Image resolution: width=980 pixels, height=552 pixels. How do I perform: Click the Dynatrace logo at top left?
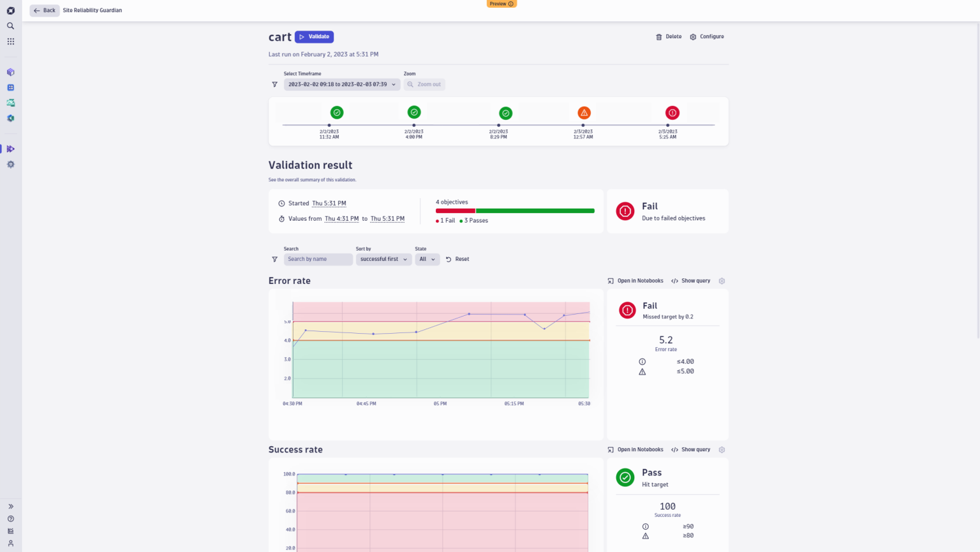10,10
